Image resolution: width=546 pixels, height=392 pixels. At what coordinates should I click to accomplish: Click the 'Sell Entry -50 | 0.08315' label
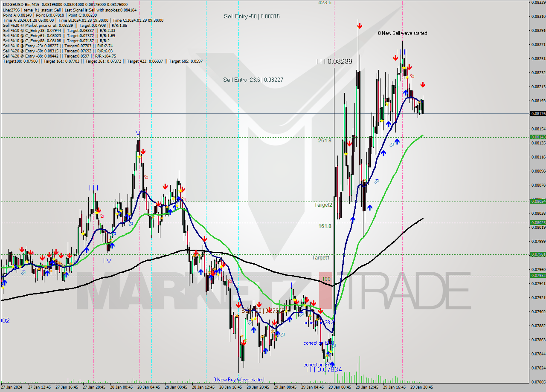click(252, 16)
